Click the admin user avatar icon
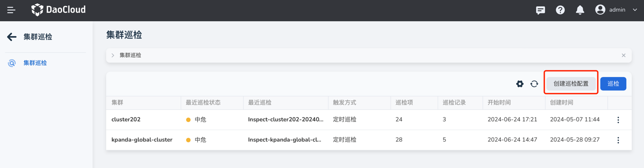Image resolution: width=644 pixels, height=168 pixels. click(x=600, y=9)
